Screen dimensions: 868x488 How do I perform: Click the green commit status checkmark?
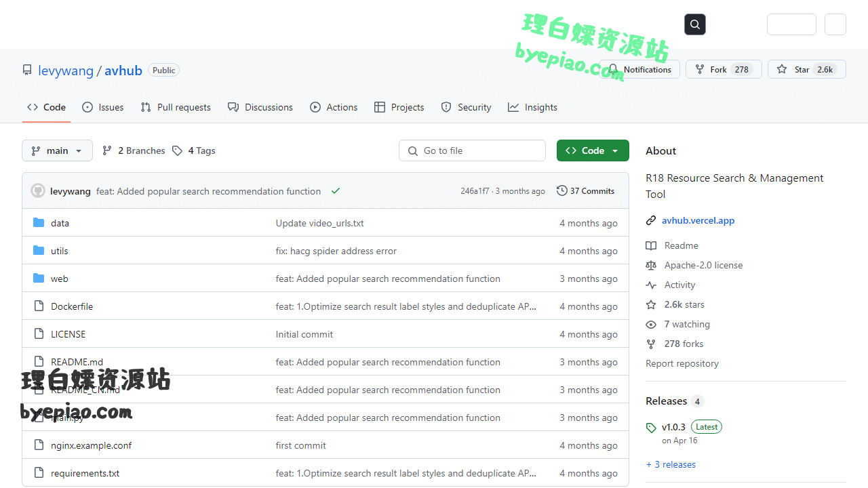335,191
